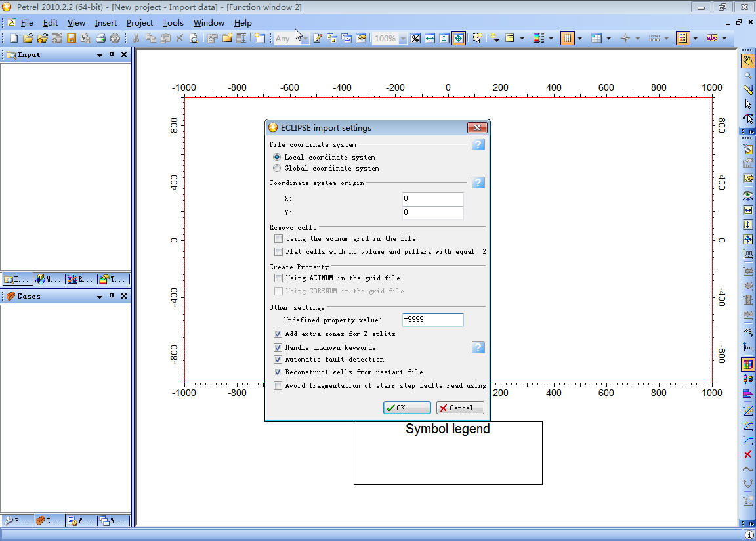Open project using the open-folder toolbar icon
This screenshot has height=541, width=756.
28,39
